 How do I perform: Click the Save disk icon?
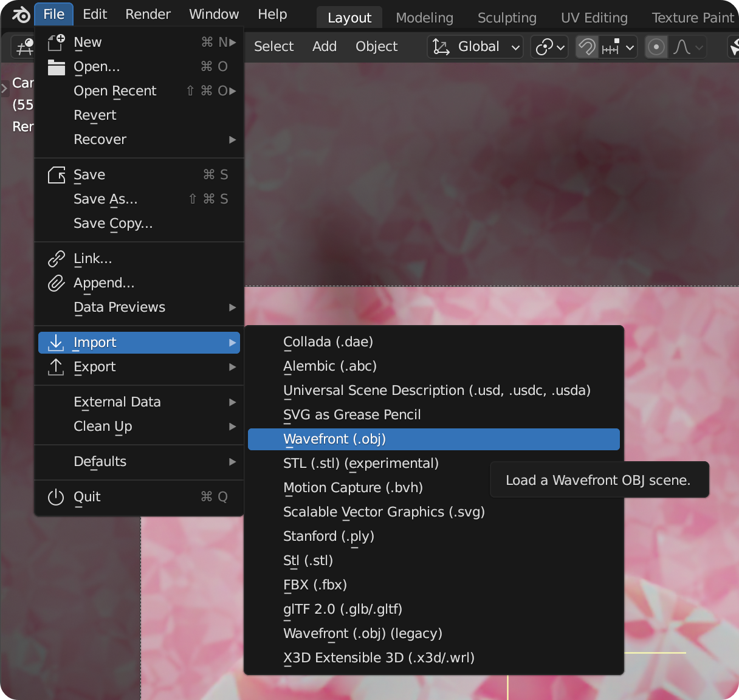tap(56, 175)
